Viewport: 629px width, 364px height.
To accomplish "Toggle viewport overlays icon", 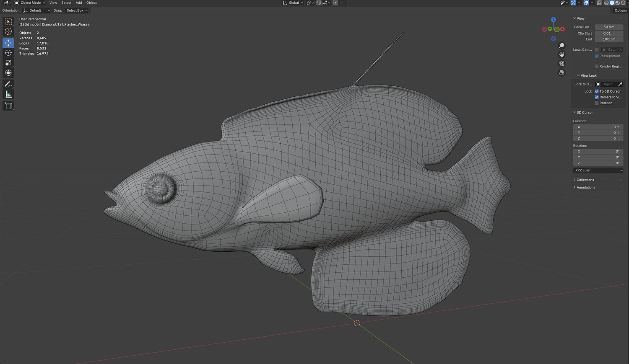I will (x=586, y=3).
